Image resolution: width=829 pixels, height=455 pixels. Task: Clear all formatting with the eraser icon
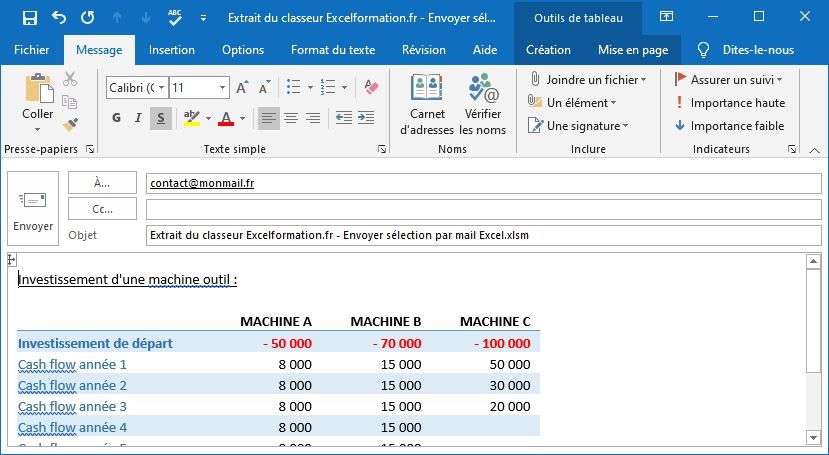click(x=372, y=88)
